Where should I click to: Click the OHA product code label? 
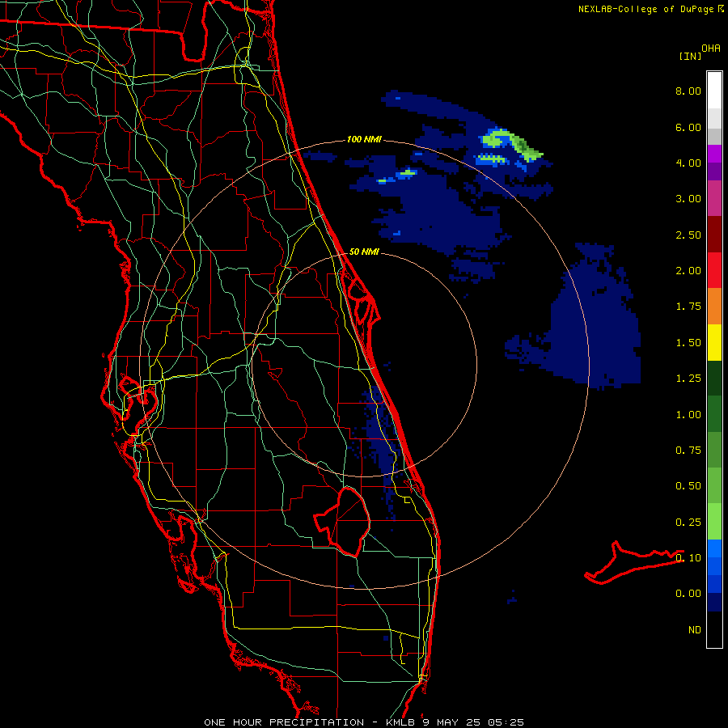click(711, 49)
